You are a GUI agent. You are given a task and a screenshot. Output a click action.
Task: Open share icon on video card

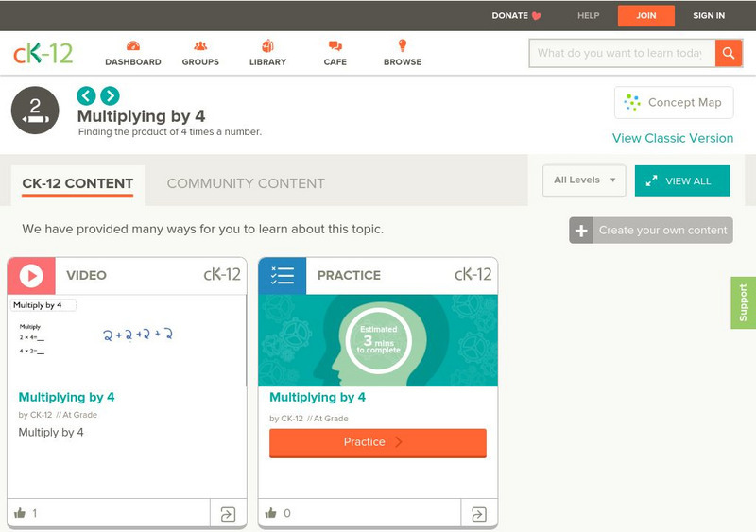tap(228, 514)
